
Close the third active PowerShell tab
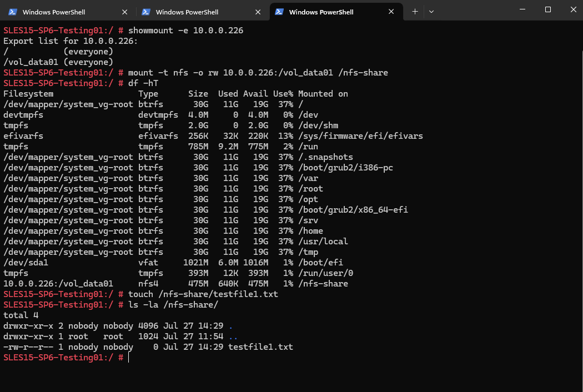tap(391, 12)
